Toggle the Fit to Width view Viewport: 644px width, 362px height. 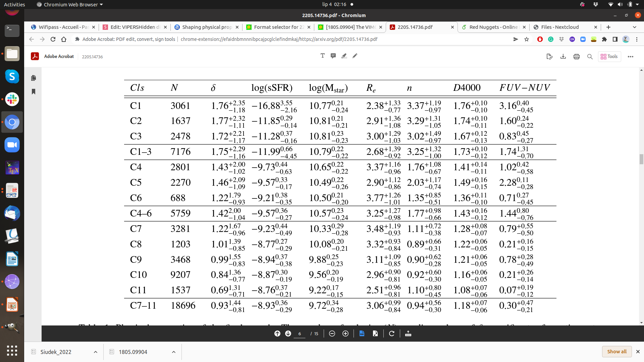pos(362,334)
